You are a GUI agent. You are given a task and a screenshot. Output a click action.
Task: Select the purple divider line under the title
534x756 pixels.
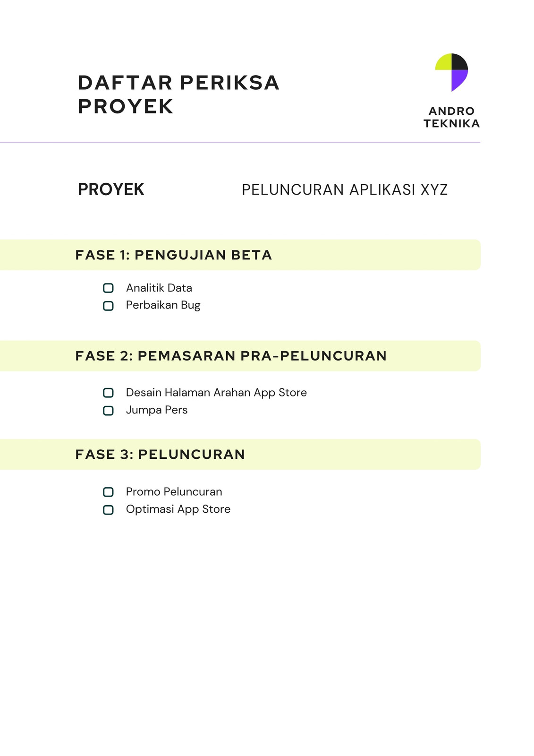click(240, 142)
